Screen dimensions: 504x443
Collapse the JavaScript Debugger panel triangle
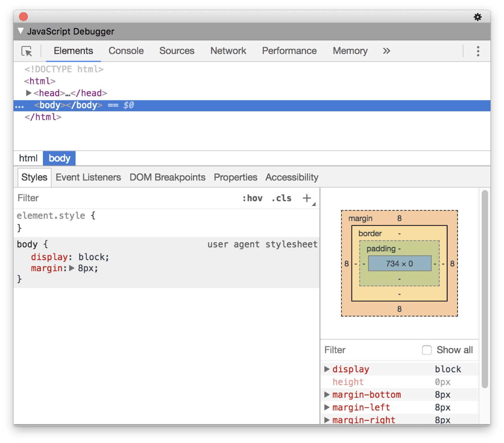pos(21,31)
